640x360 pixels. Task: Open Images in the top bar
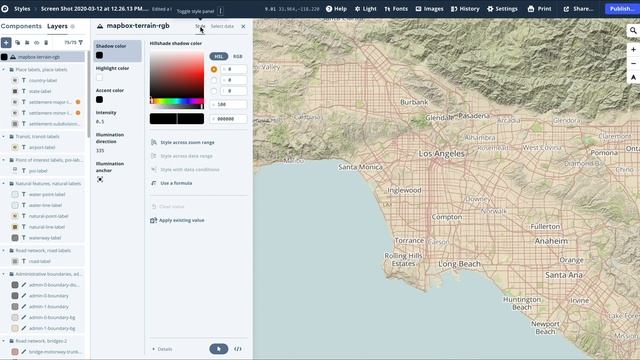click(x=429, y=9)
